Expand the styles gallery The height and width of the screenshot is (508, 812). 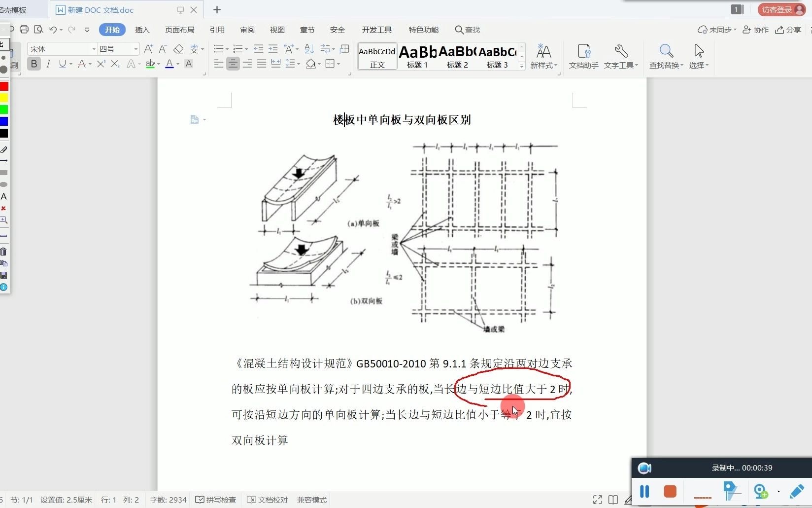click(x=522, y=66)
